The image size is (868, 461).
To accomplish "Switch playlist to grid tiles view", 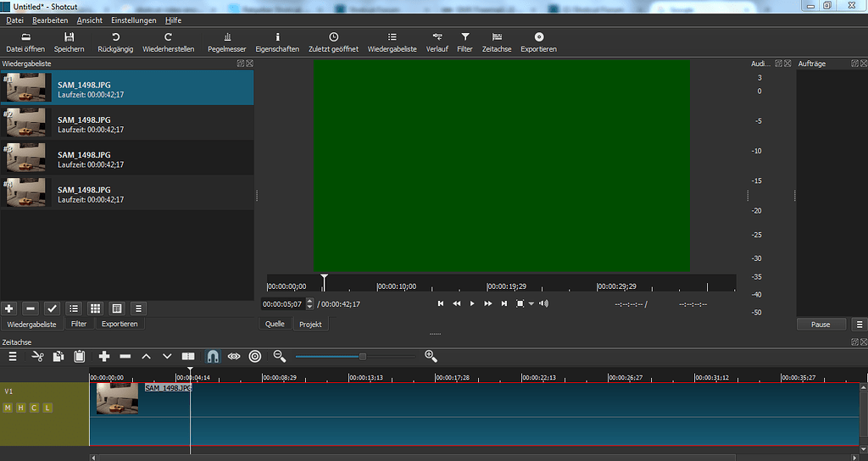I will [x=95, y=308].
